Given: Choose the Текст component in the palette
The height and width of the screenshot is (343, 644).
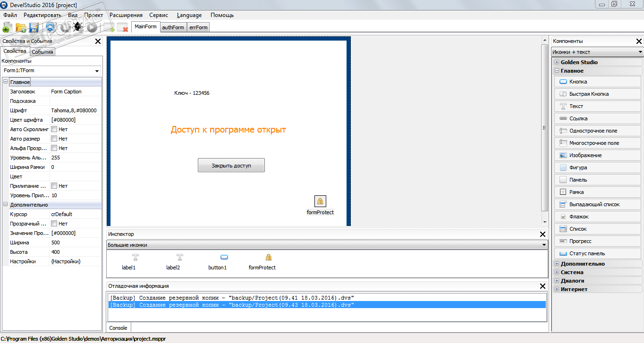Looking at the screenshot, I should 598,106.
